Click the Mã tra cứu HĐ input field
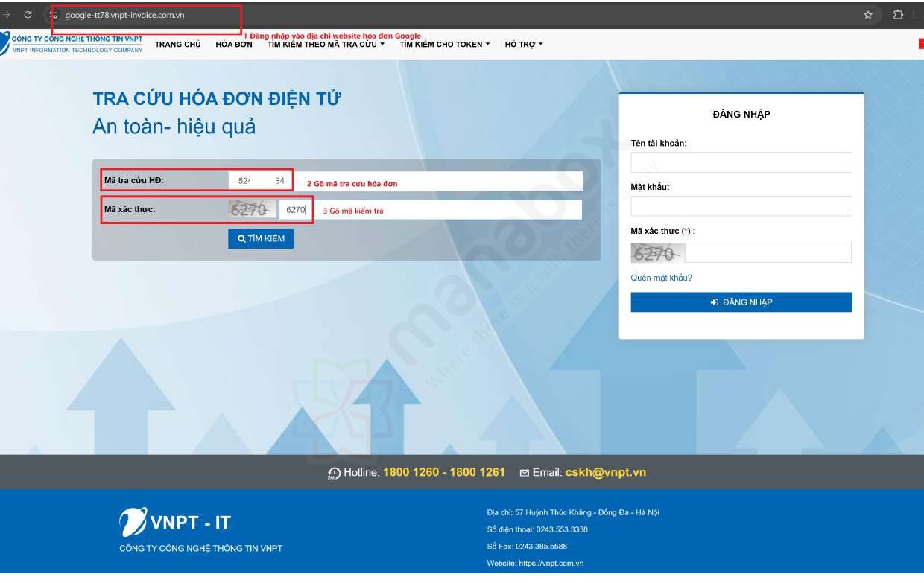The image size is (924, 583). [x=405, y=181]
